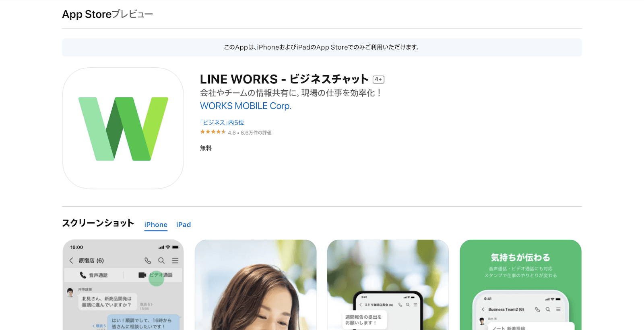This screenshot has width=644, height=330.
Task: Click the back chevron beside 原宿店 (6)
Action: [71, 261]
